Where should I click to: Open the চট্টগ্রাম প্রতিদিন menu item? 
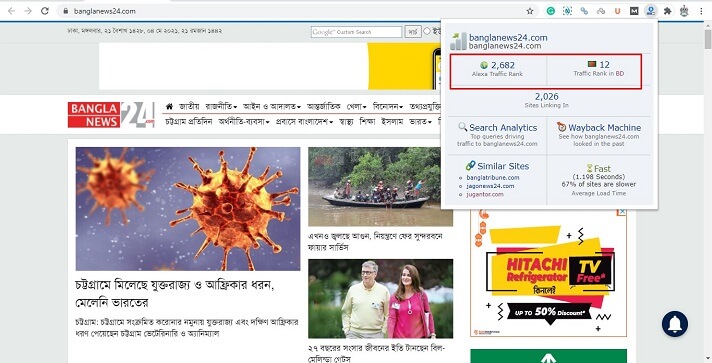pyautogui.click(x=188, y=122)
